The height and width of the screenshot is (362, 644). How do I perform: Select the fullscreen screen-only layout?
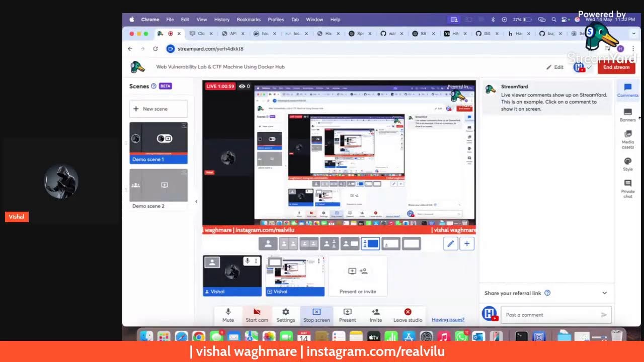[x=412, y=244]
